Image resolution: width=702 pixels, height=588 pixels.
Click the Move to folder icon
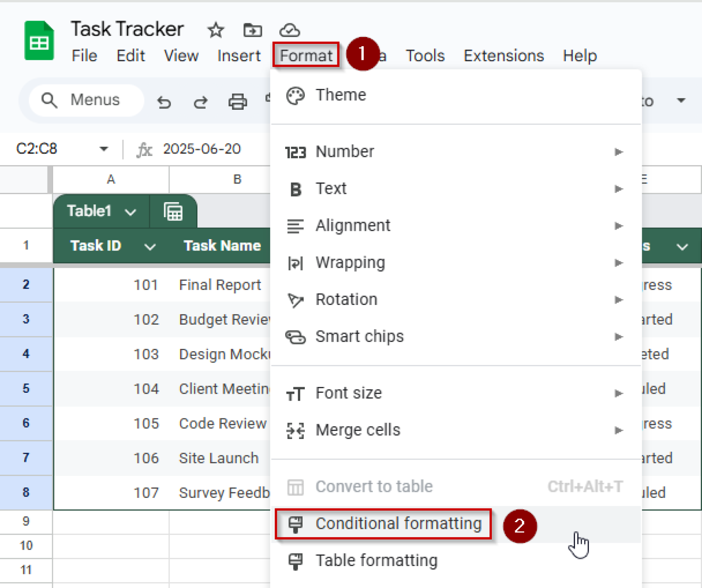click(x=252, y=31)
